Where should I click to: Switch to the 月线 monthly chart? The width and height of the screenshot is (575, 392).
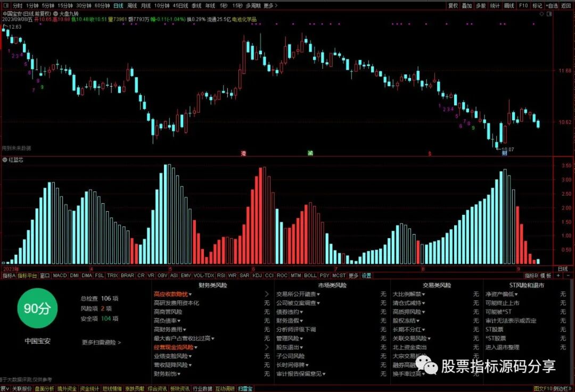point(146,5)
